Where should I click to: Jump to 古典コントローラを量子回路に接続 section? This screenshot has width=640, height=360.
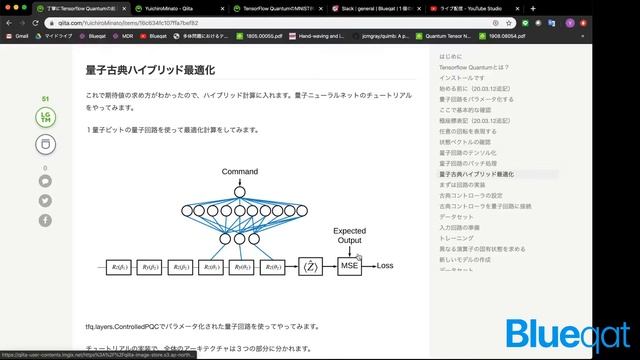click(485, 206)
